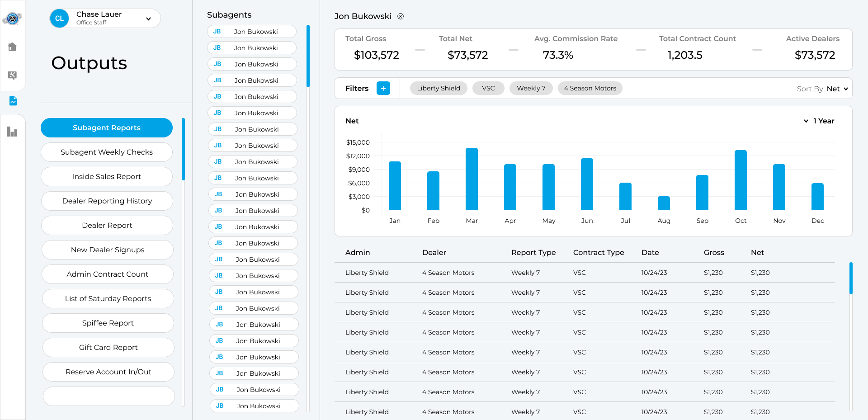868x420 pixels.
Task: Change the 1 Year chart range dropdown
Action: coord(819,121)
